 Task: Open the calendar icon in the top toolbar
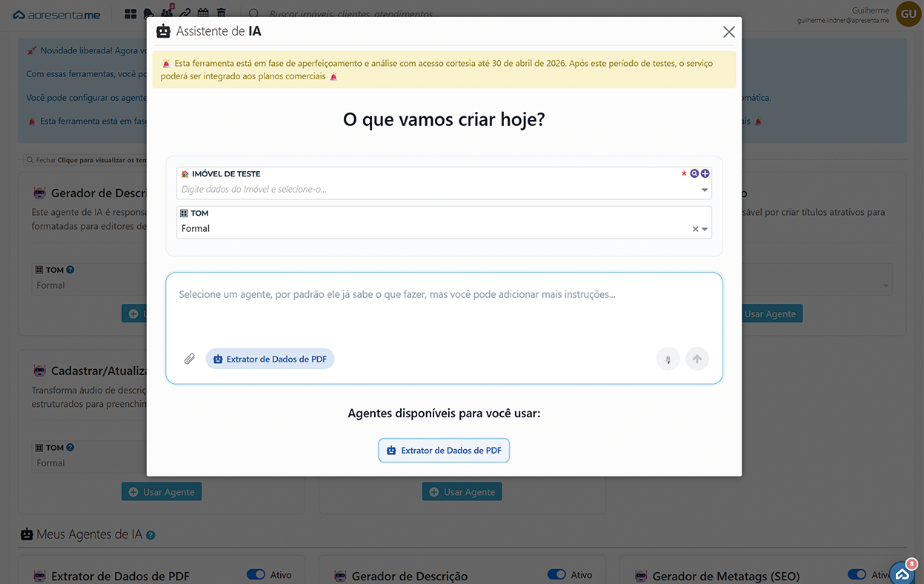pyautogui.click(x=202, y=13)
